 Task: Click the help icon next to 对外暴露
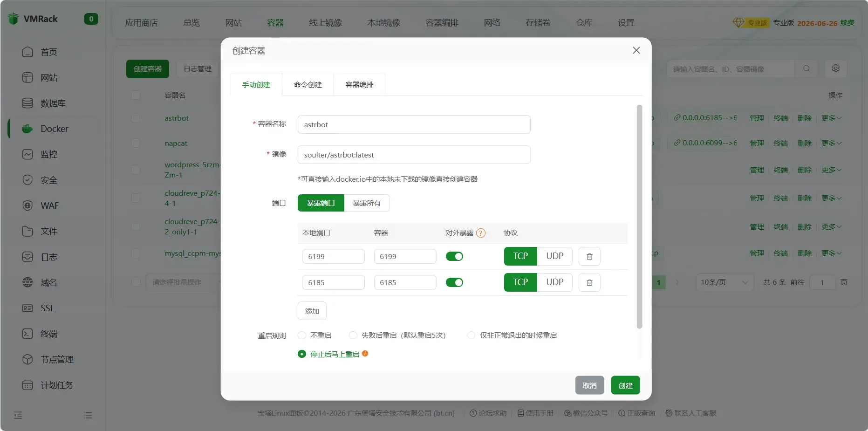[x=481, y=233]
